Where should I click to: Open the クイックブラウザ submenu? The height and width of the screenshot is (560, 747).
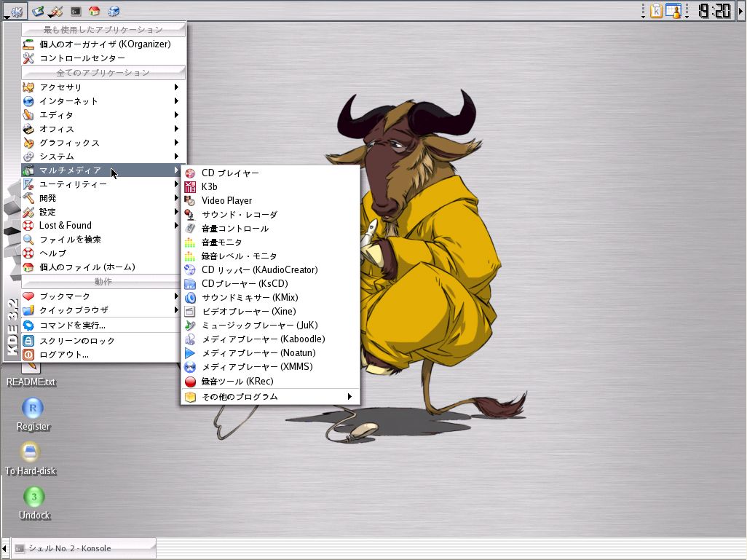tap(100, 310)
